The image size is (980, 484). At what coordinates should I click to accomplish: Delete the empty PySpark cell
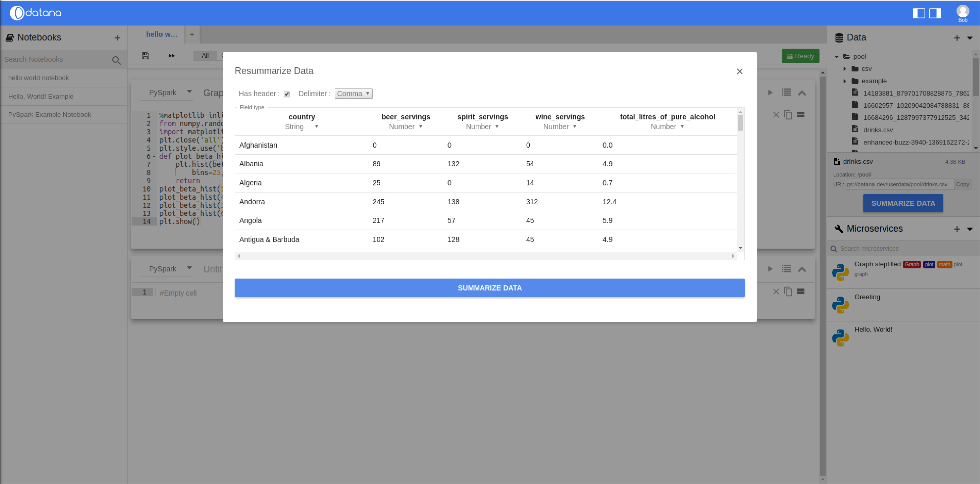click(x=776, y=291)
